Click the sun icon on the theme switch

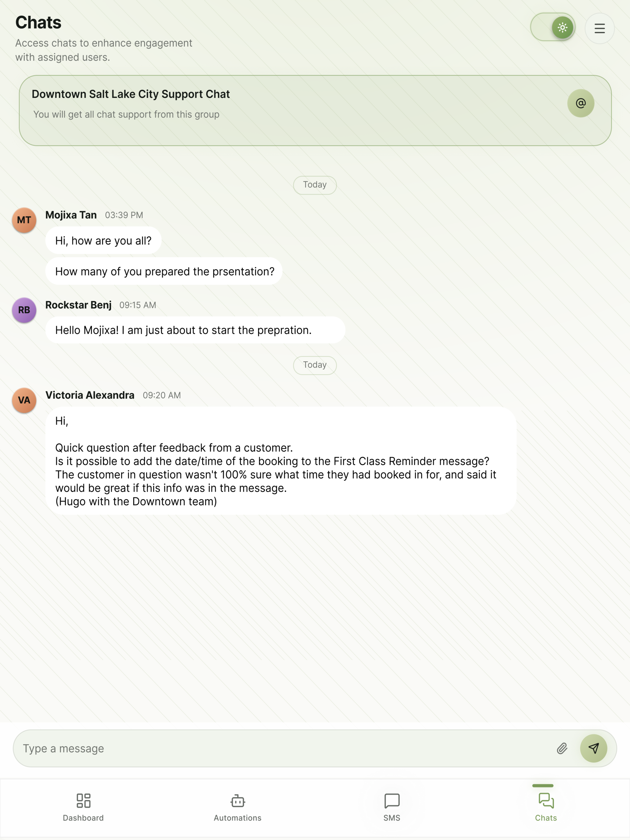pyautogui.click(x=563, y=27)
